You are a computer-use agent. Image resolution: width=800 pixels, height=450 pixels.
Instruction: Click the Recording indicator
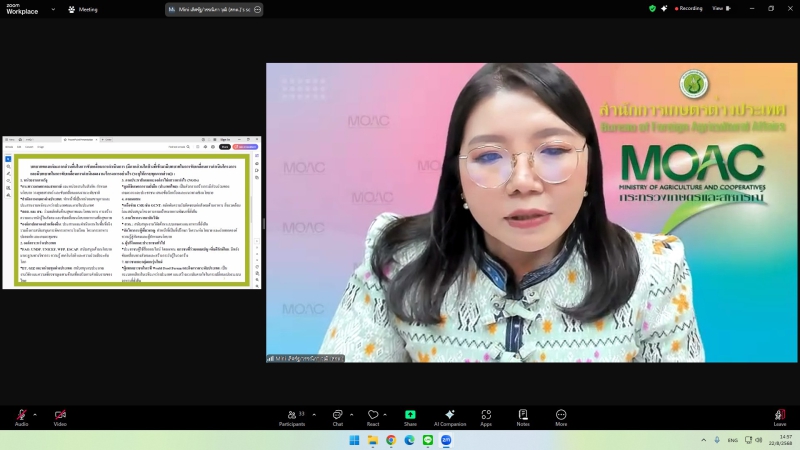pyautogui.click(x=688, y=8)
